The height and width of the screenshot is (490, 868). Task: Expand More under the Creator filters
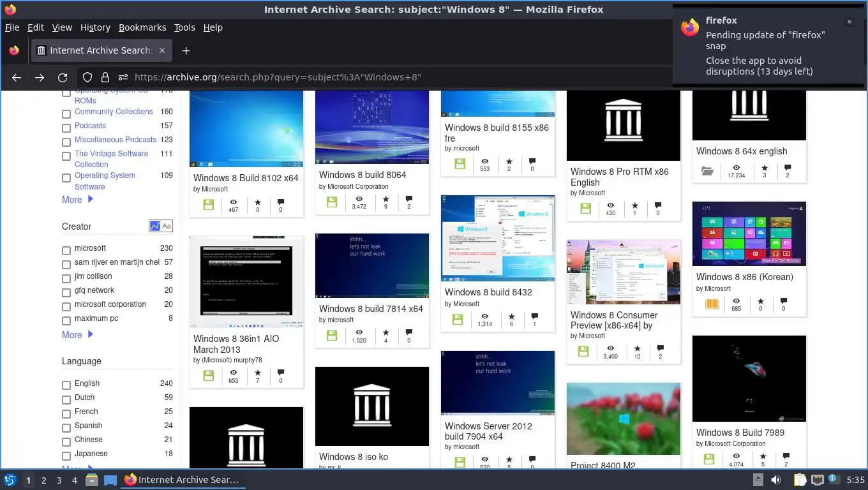click(x=77, y=335)
